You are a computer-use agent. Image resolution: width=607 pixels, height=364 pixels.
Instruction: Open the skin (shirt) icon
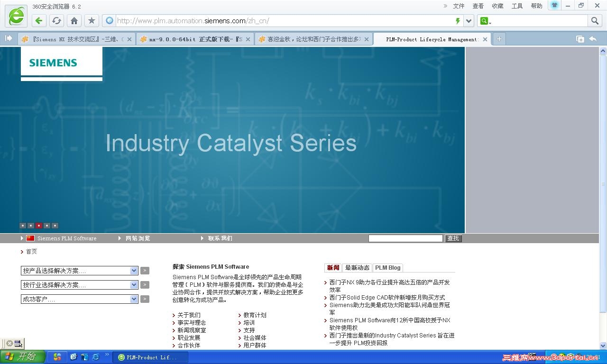554,5
